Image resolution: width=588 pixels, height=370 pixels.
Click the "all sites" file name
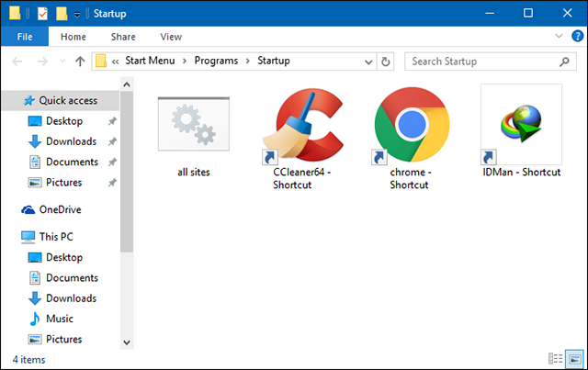[x=194, y=173]
